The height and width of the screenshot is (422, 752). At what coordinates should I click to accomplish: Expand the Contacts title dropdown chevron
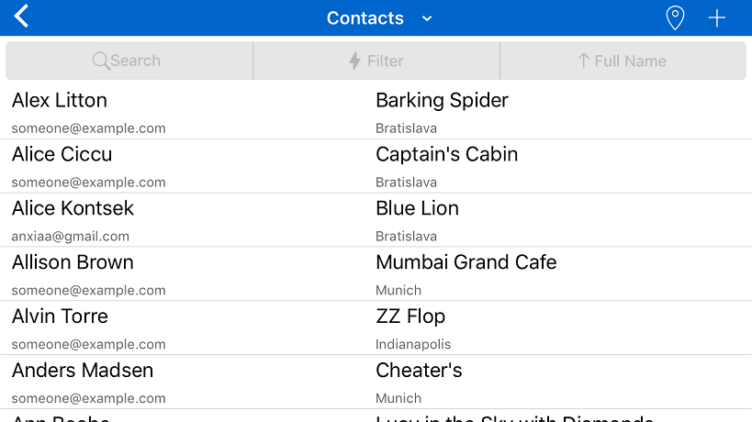(x=427, y=18)
